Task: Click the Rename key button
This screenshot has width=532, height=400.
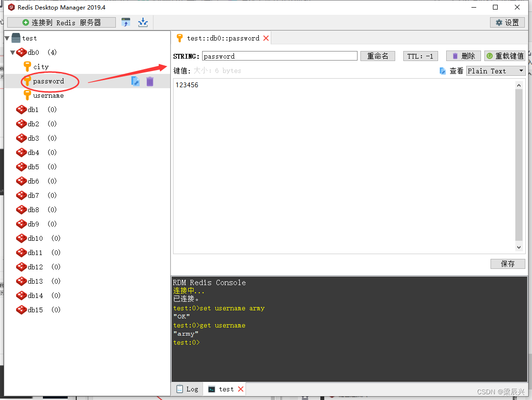Action: pyautogui.click(x=378, y=56)
